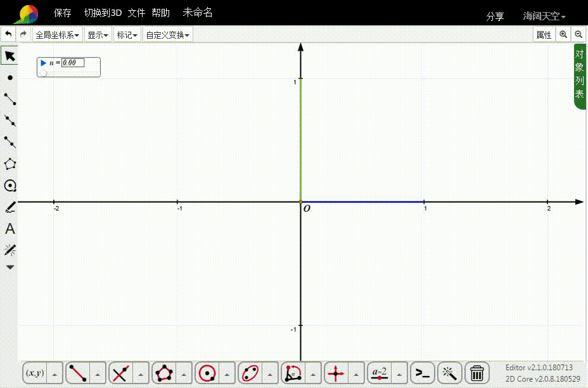Open the 文件 menu
The height and width of the screenshot is (388, 588).
pyautogui.click(x=136, y=13)
